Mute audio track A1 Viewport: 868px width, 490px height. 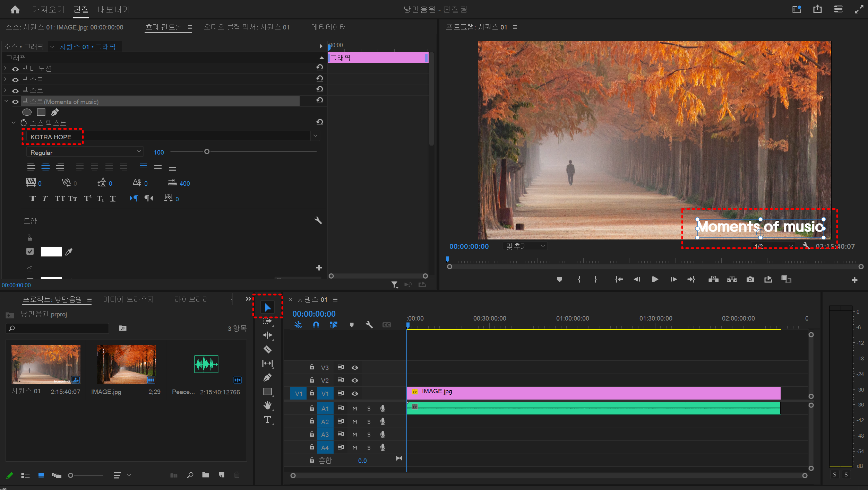[x=355, y=409]
